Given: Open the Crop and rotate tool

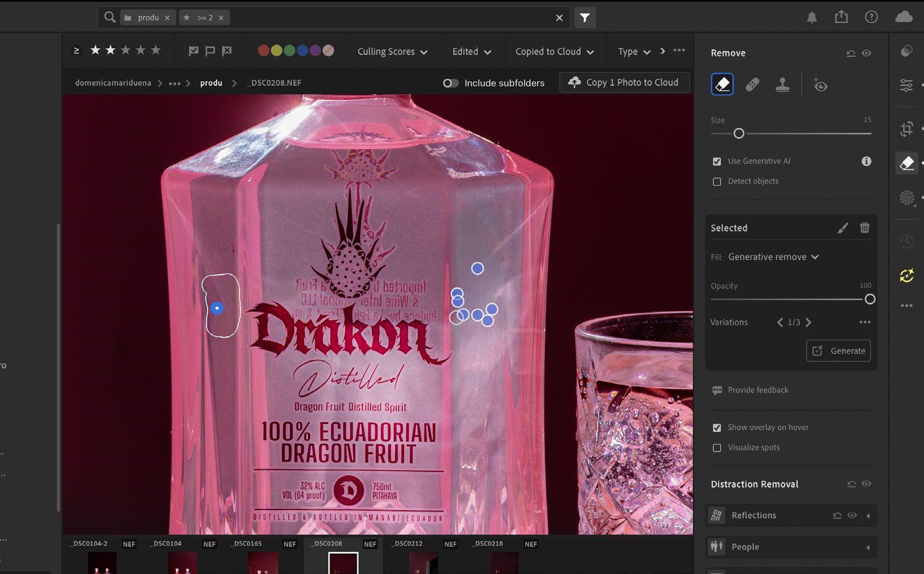Looking at the screenshot, I should (907, 128).
